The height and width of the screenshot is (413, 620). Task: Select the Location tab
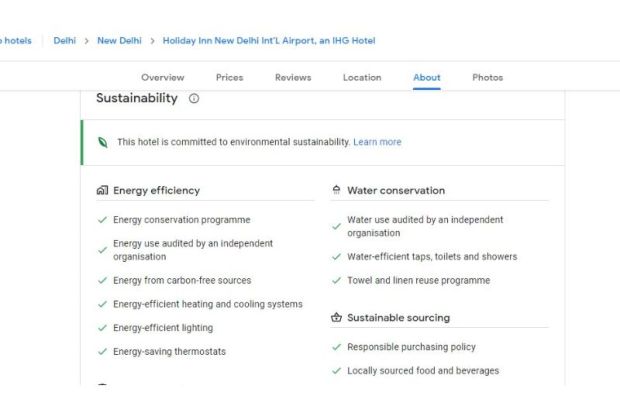pyautogui.click(x=362, y=78)
